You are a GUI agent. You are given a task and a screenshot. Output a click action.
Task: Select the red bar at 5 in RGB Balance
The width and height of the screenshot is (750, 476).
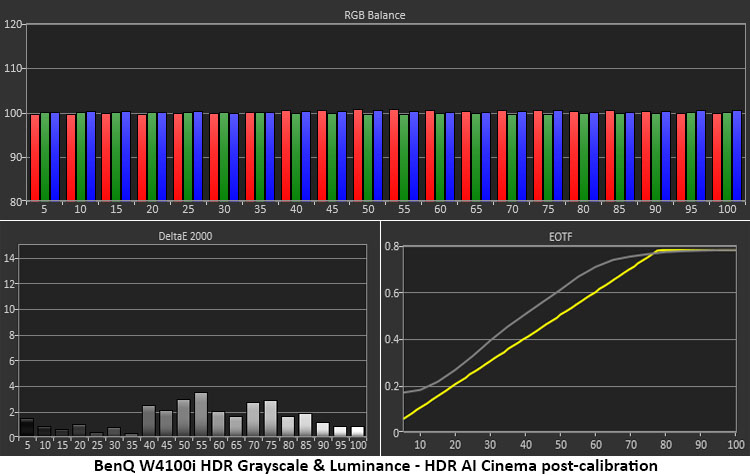point(35,157)
